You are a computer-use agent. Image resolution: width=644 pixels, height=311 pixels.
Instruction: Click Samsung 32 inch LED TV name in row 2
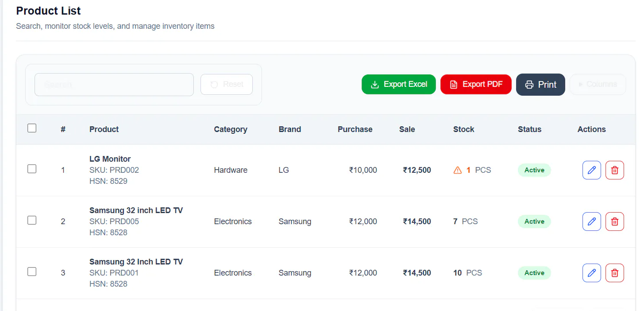coord(136,210)
